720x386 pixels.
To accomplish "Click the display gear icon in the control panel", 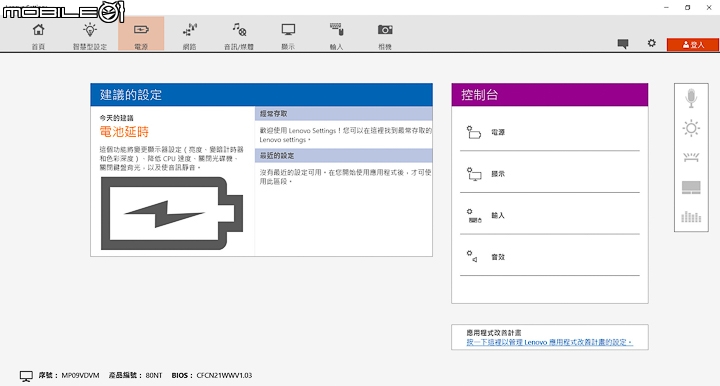I will [473, 174].
